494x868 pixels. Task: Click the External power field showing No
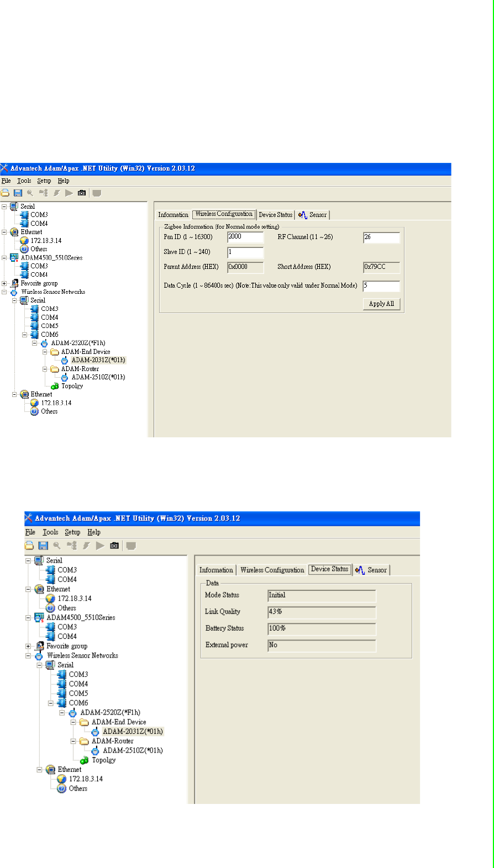click(x=322, y=645)
